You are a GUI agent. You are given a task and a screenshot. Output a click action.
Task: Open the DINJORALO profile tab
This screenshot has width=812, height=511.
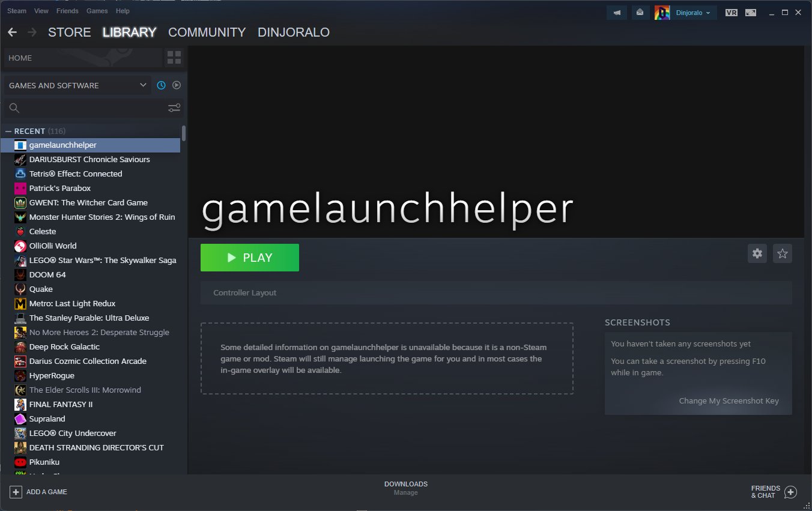(294, 32)
